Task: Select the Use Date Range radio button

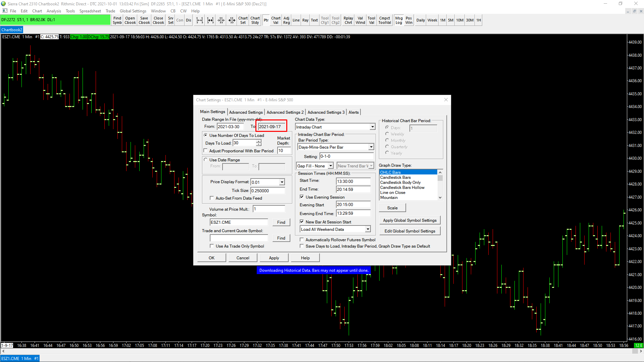Action: pyautogui.click(x=206, y=160)
